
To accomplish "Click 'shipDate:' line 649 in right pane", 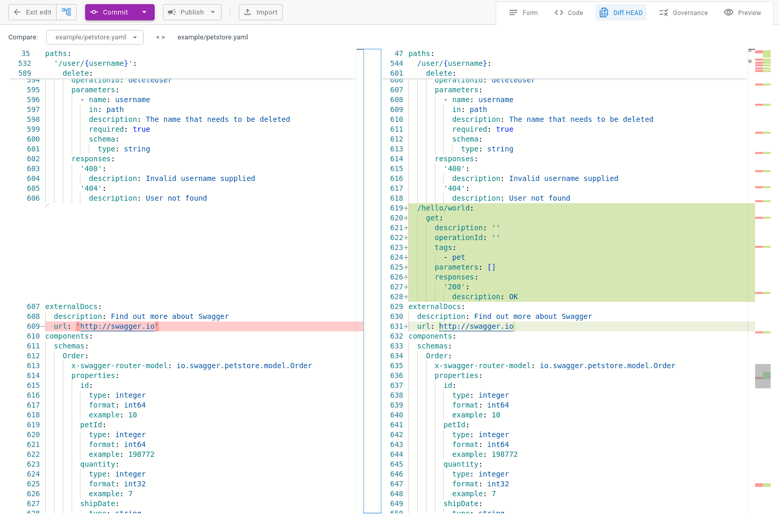I will click(462, 503).
